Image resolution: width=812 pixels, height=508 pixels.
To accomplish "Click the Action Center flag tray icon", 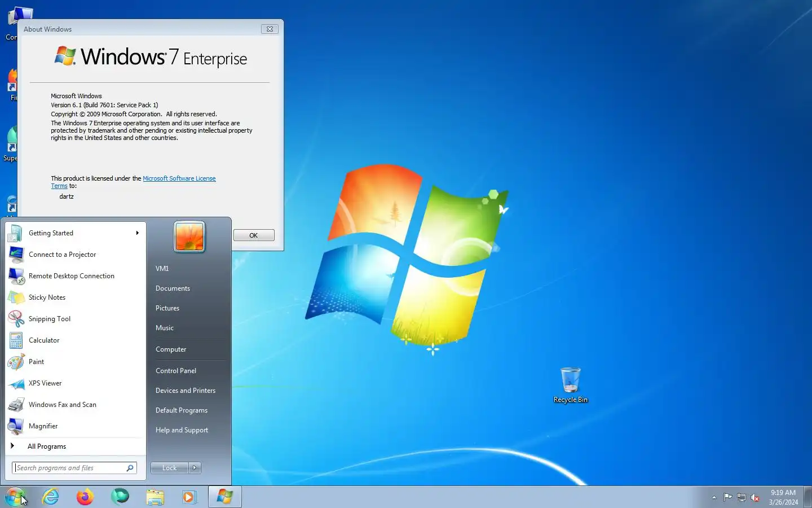I will (x=728, y=497).
